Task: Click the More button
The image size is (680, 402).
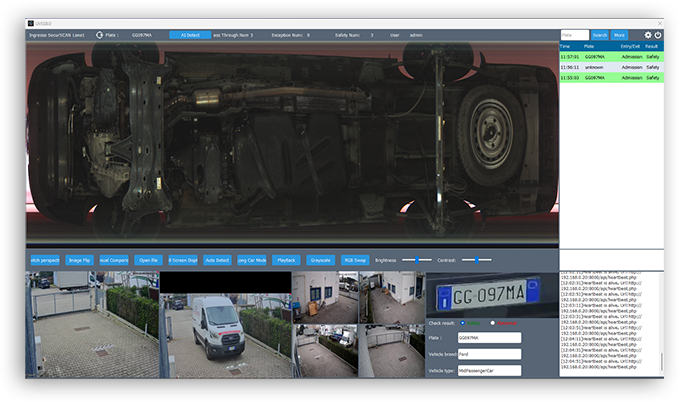Action: (x=620, y=35)
